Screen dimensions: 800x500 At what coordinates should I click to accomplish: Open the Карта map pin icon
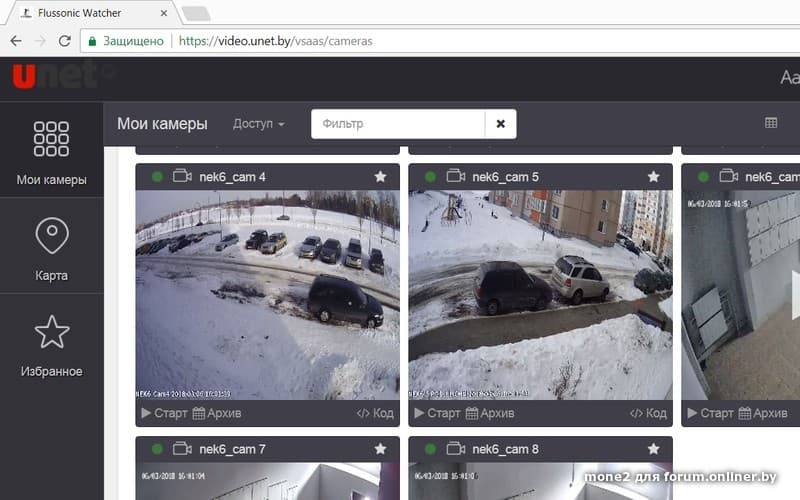(52, 236)
